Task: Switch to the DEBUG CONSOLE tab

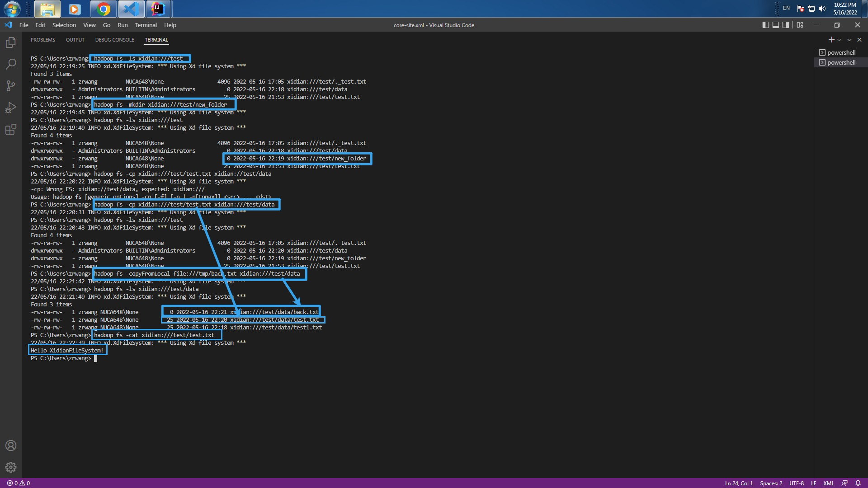Action: tap(114, 40)
